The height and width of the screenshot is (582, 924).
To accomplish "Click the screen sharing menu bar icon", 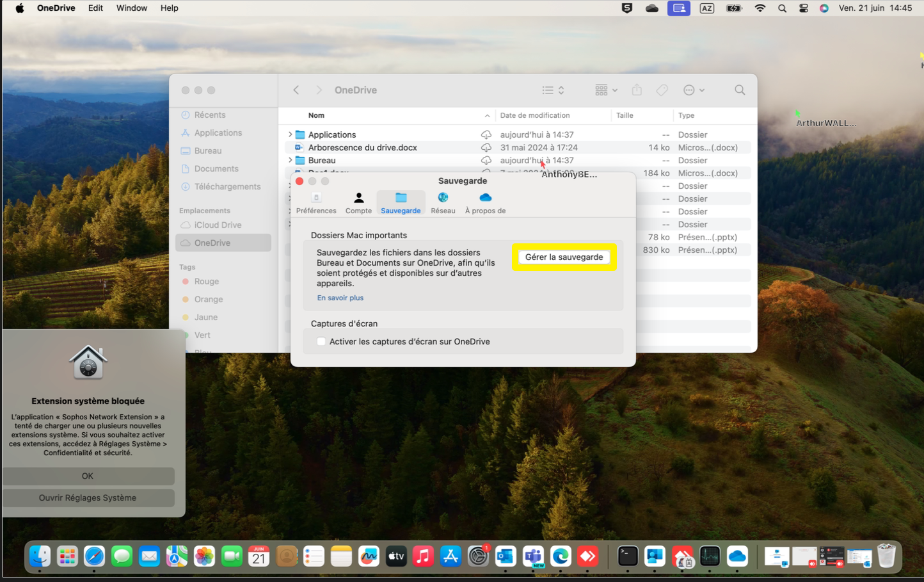I will pos(679,8).
